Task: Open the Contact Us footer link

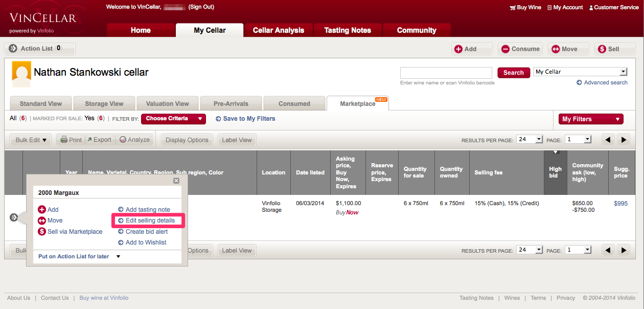Action: coord(55,298)
